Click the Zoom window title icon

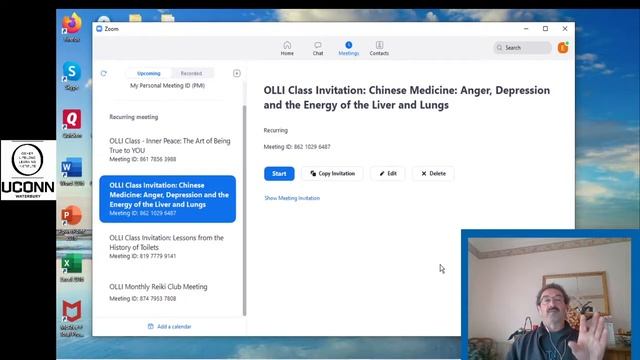(x=99, y=29)
